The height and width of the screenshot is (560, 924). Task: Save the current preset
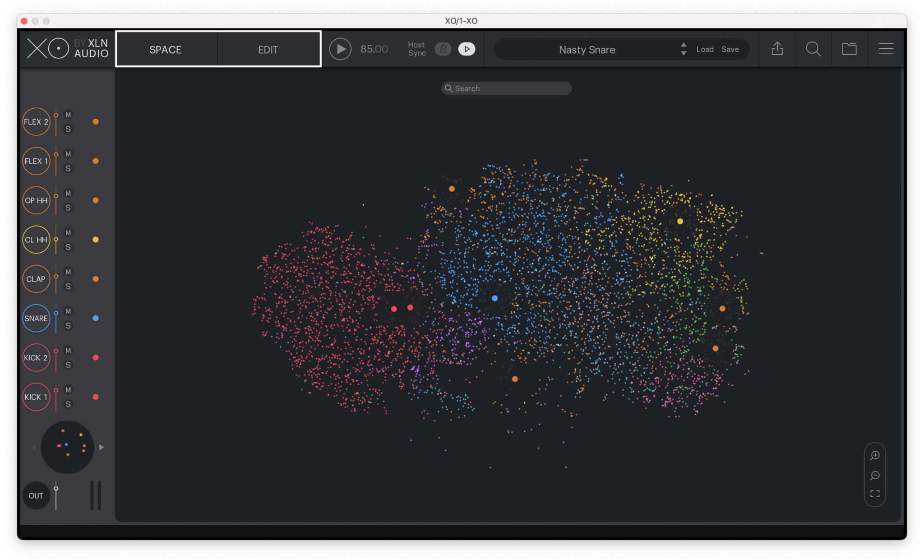730,49
